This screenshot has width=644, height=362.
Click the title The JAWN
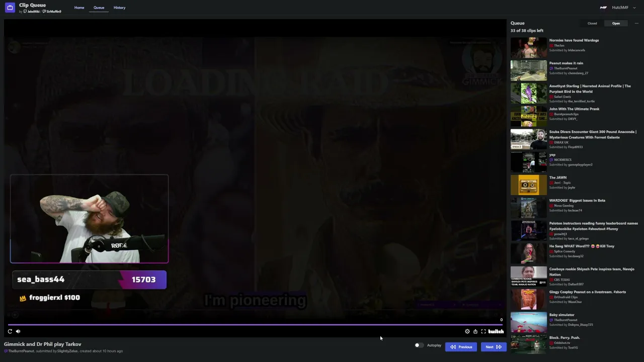[x=558, y=177]
